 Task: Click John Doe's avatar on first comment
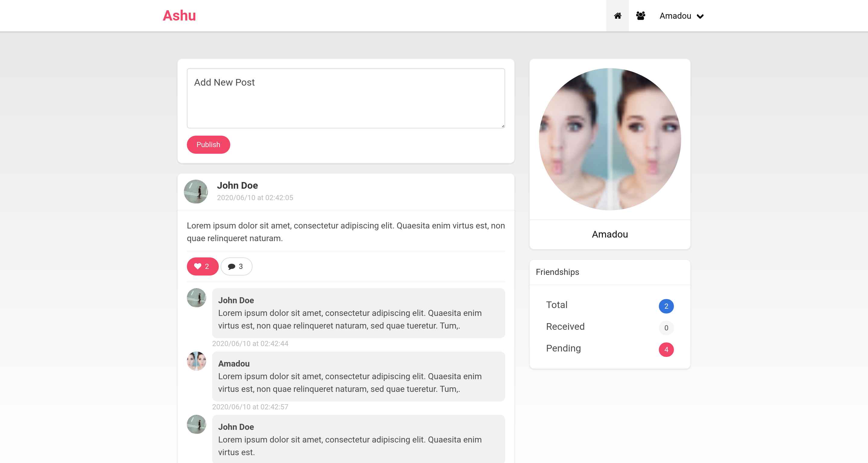coord(197,298)
